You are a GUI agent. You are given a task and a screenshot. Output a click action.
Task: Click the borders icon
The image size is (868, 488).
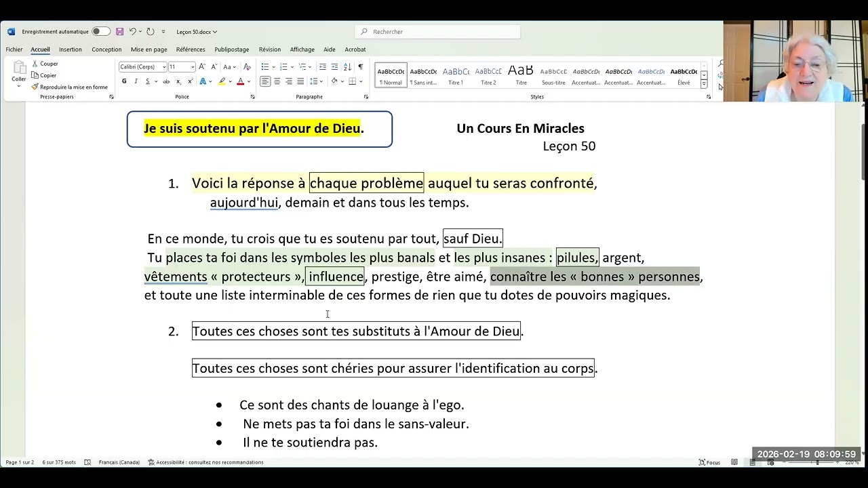click(352, 81)
